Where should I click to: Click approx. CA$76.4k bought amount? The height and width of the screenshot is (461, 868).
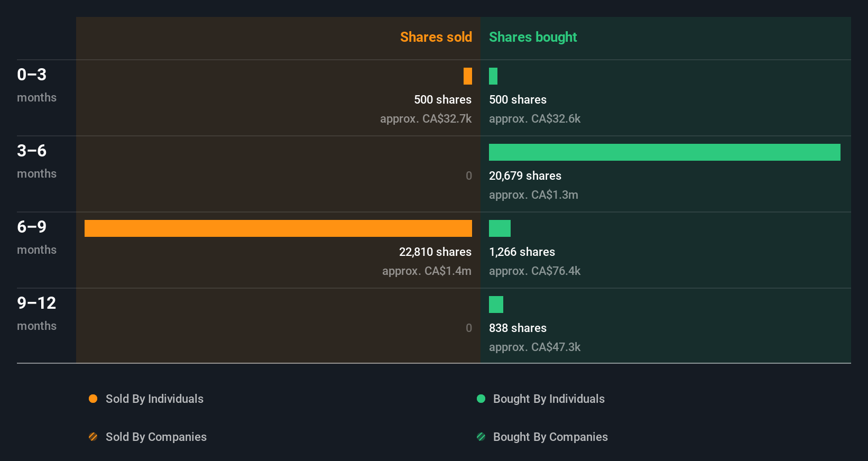(x=534, y=271)
